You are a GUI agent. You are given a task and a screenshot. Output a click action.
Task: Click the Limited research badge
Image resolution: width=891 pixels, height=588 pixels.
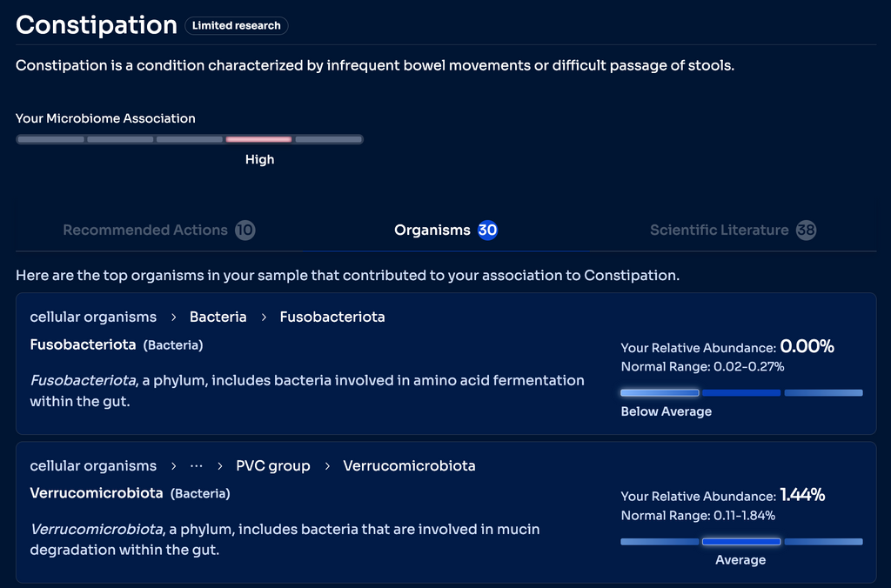click(237, 26)
